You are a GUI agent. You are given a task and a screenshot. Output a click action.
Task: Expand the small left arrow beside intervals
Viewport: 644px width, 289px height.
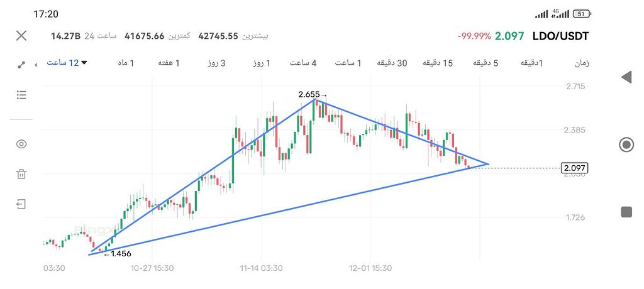[x=36, y=65]
